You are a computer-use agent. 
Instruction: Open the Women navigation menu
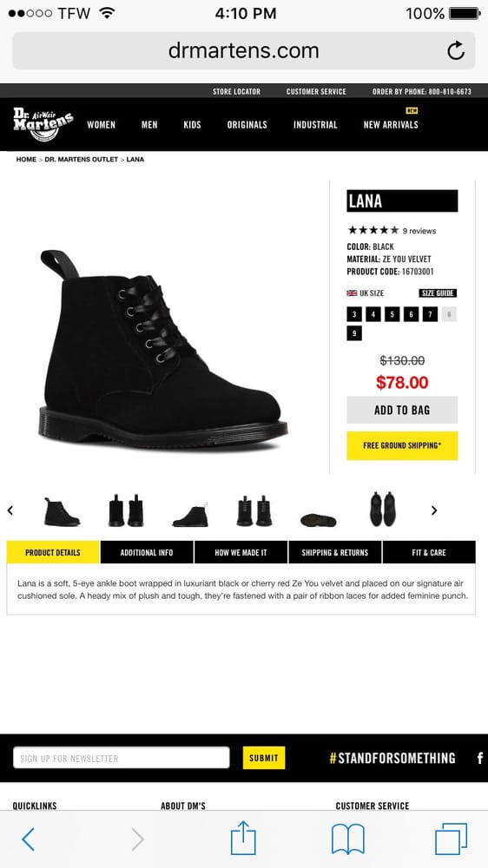102,125
